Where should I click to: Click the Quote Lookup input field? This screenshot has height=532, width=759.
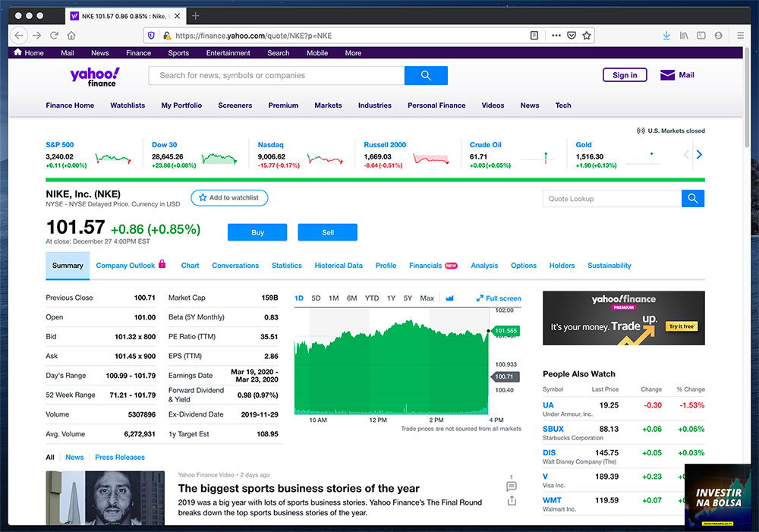(x=612, y=199)
